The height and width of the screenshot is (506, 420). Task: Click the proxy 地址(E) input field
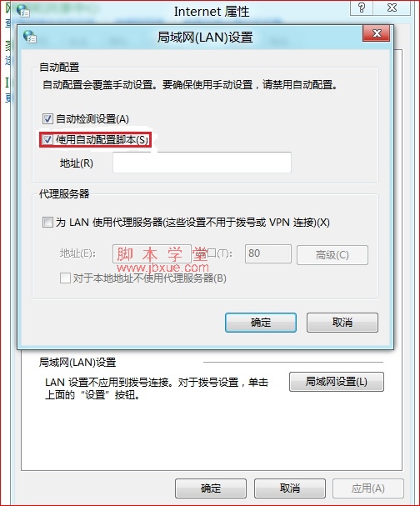(152, 253)
